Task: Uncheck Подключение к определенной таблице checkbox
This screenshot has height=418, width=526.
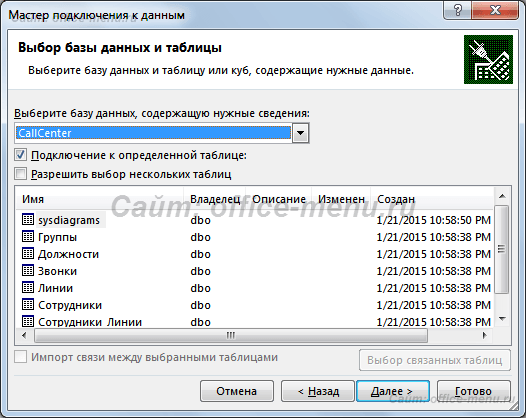Action: click(20, 155)
